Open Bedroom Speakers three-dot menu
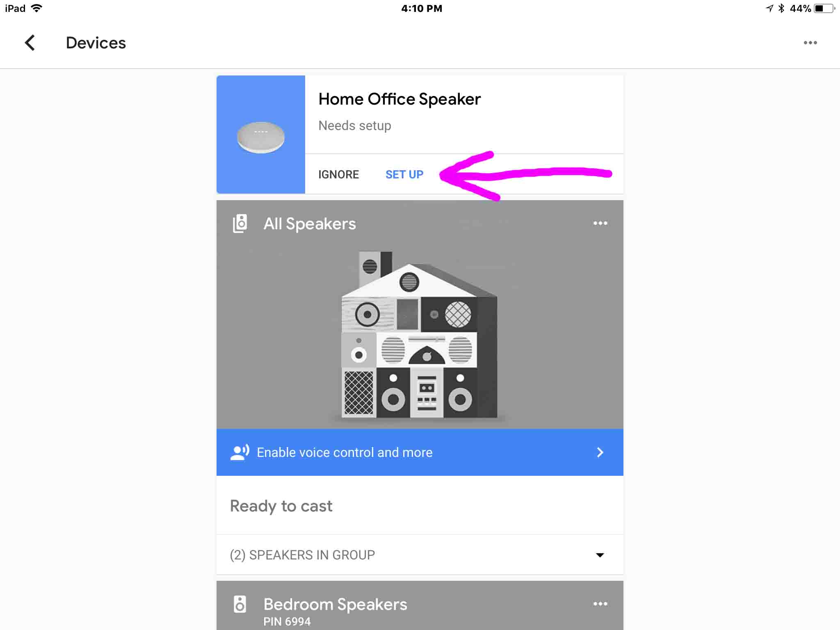Screen dimensions: 840x630 [600, 604]
